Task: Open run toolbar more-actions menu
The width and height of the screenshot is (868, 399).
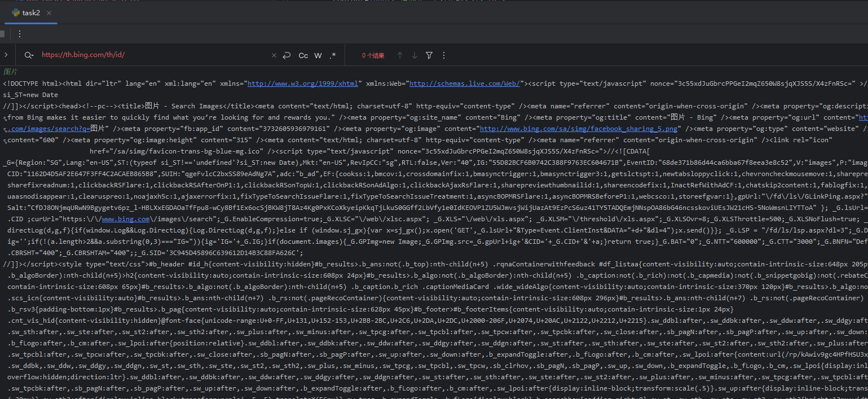Action: click(20, 34)
